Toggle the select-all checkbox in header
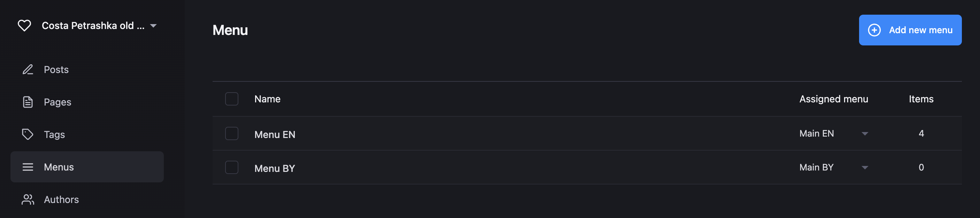 click(x=231, y=99)
